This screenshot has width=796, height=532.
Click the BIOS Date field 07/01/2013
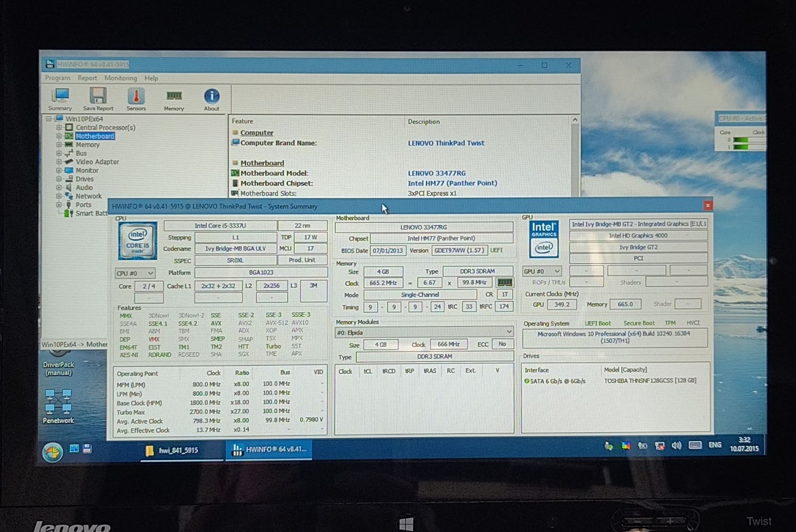[388, 251]
